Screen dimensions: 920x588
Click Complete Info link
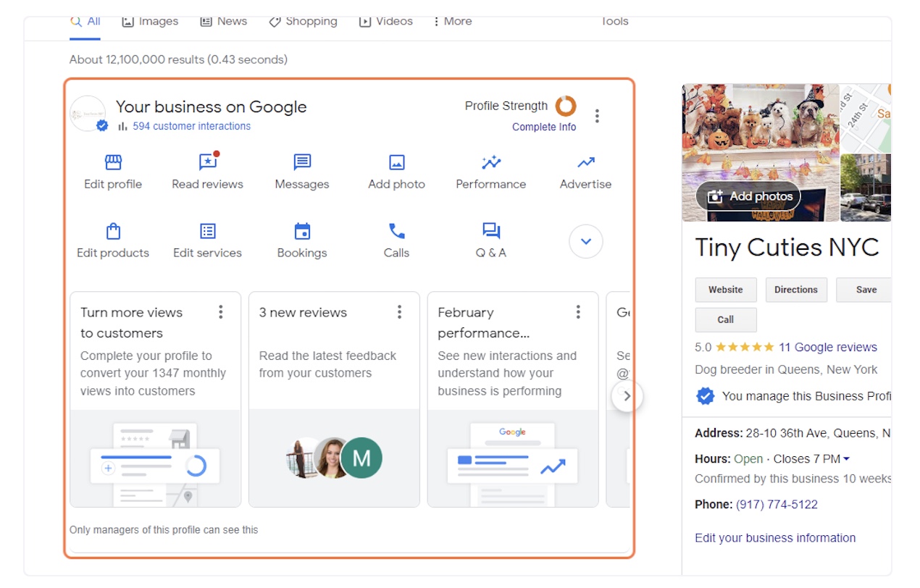click(x=544, y=127)
